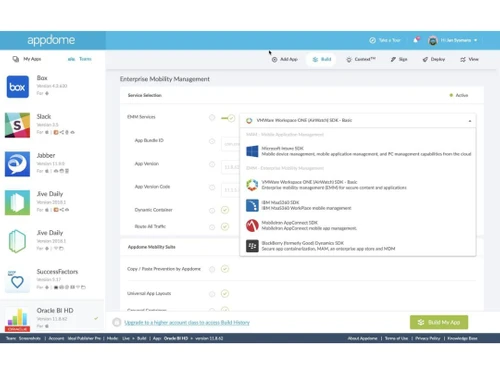Open the SuccessFactors app icon
Viewport: 500px width, 375px height.
pyautogui.click(x=17, y=281)
